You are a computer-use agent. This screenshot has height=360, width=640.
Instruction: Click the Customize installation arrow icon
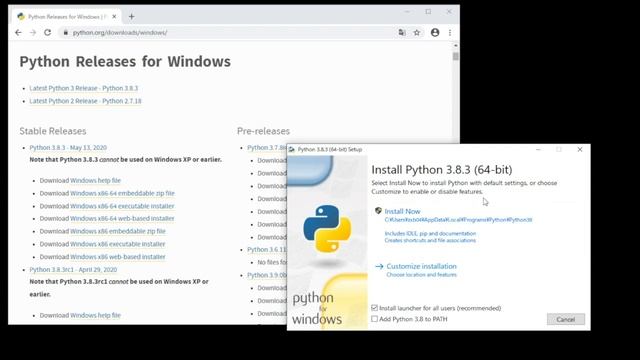click(x=379, y=266)
